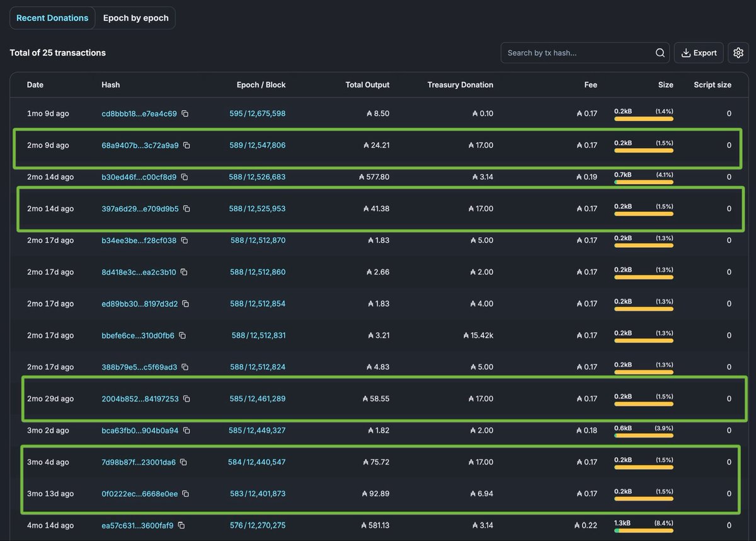Click size bar of first transaction
The image size is (756, 541).
(644, 119)
